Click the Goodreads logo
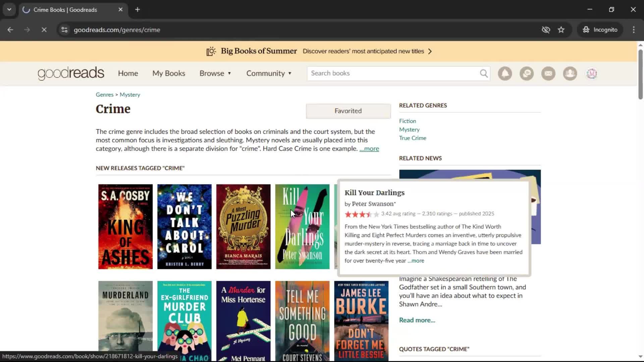 (71, 73)
